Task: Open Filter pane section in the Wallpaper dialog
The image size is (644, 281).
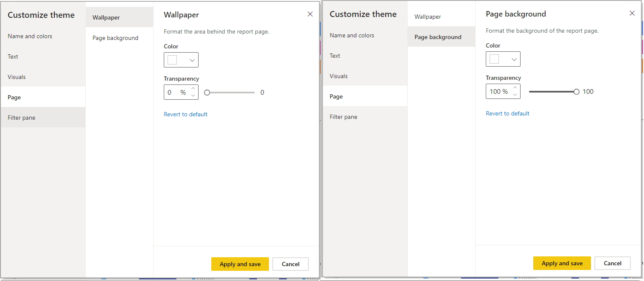Action: coord(22,118)
